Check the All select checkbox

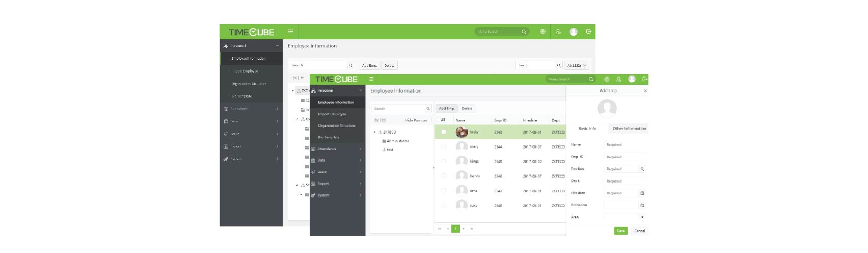(x=438, y=120)
